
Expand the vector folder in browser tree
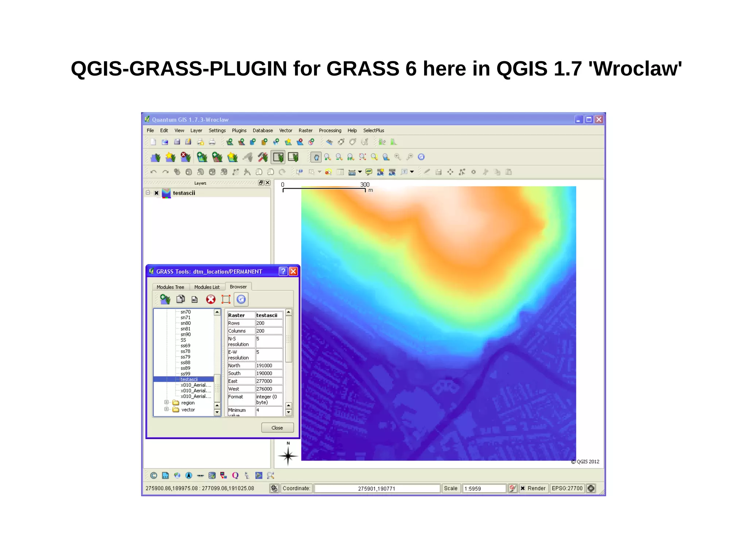click(x=166, y=409)
